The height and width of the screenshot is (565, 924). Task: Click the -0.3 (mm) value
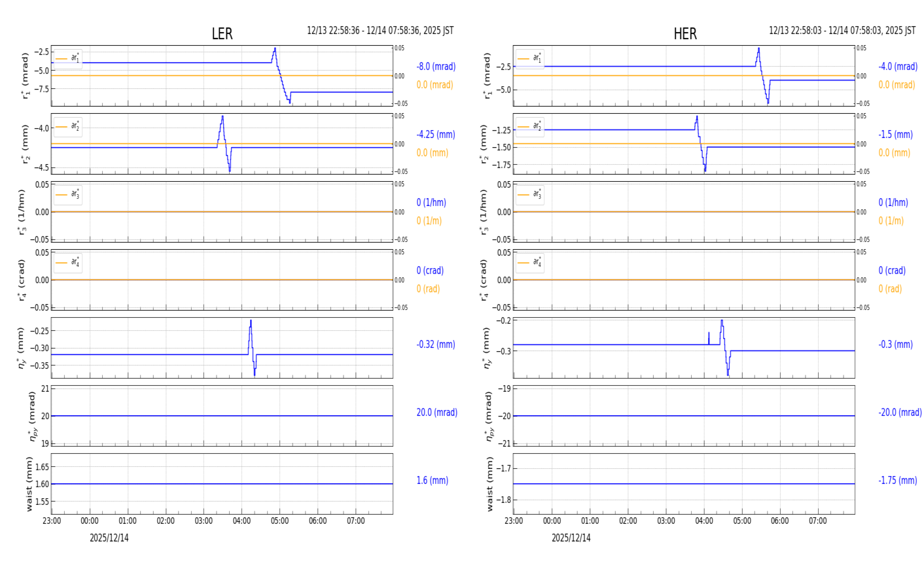tap(896, 345)
